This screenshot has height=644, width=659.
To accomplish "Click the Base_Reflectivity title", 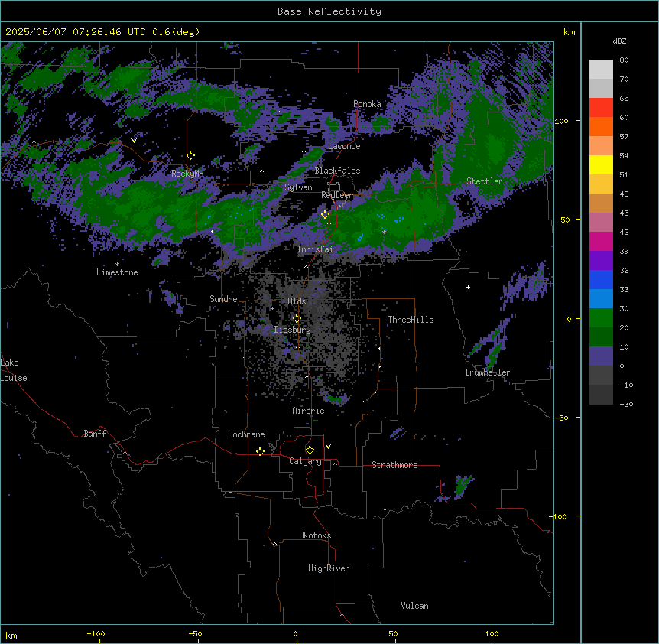I will [x=329, y=11].
